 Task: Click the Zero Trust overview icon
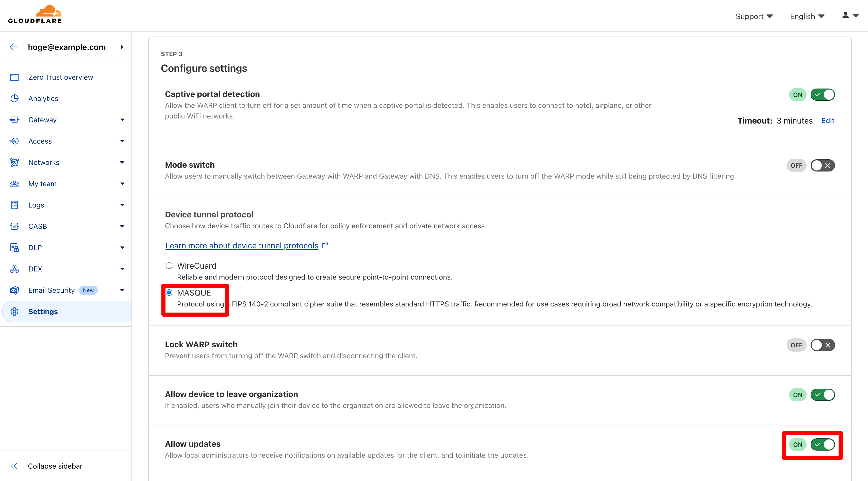(14, 77)
